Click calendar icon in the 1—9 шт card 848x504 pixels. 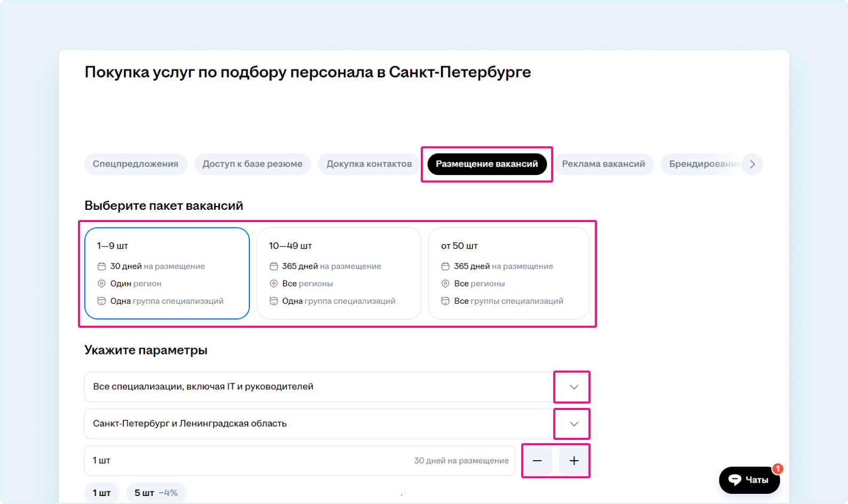point(101,266)
